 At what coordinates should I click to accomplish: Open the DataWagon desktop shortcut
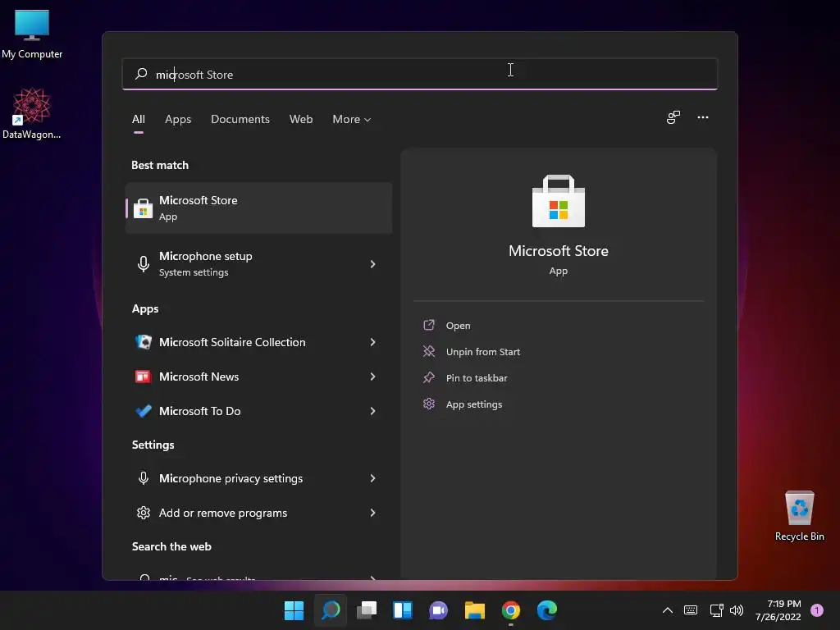32,113
